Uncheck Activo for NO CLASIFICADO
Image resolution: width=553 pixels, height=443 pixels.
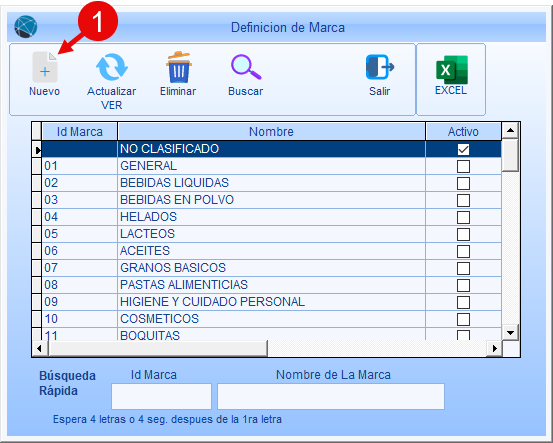tap(463, 149)
